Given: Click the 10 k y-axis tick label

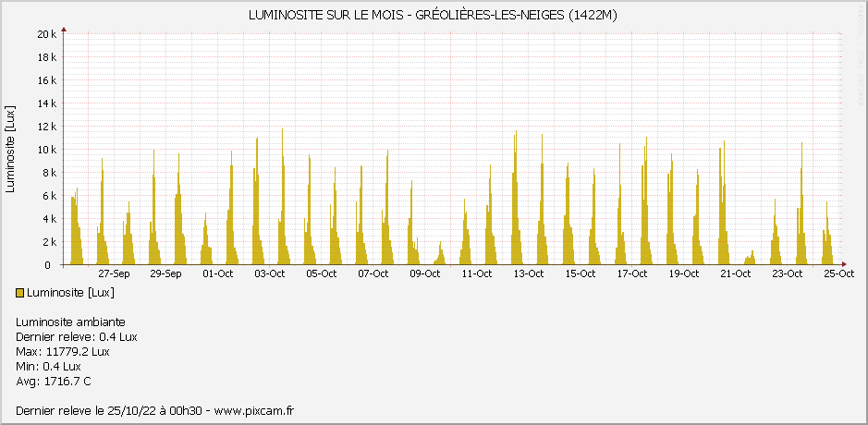Looking at the screenshot, I should coord(47,150).
